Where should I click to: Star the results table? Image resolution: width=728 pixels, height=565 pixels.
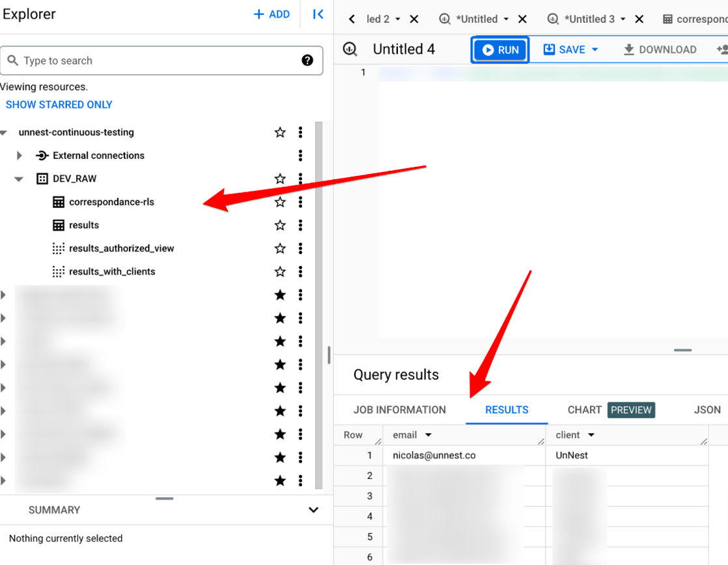pos(280,225)
